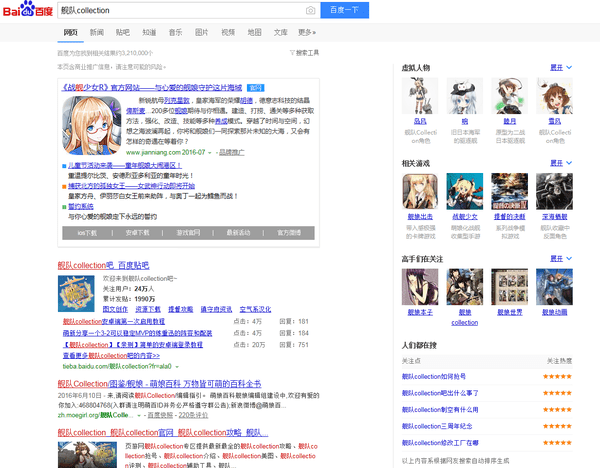Open 搜索工具 filter options
Viewport: 600px width, 468px height.
[x=304, y=53]
